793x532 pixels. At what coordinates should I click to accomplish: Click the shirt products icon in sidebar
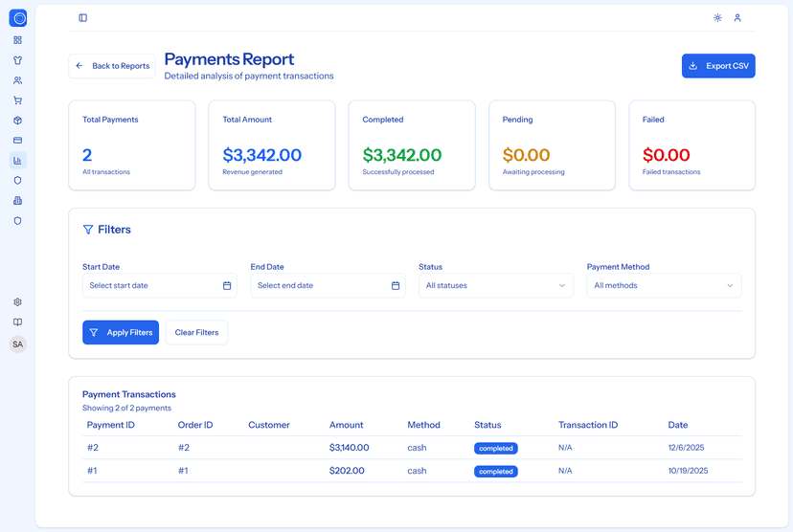17,59
